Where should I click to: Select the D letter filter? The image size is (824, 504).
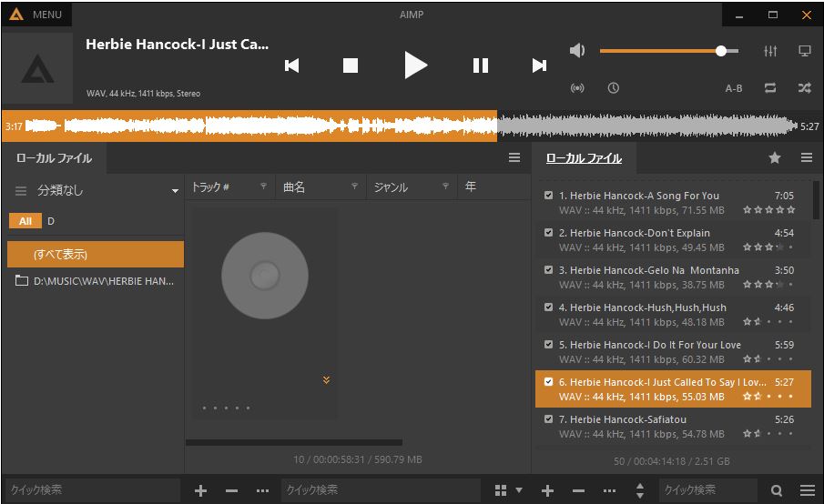point(51,221)
